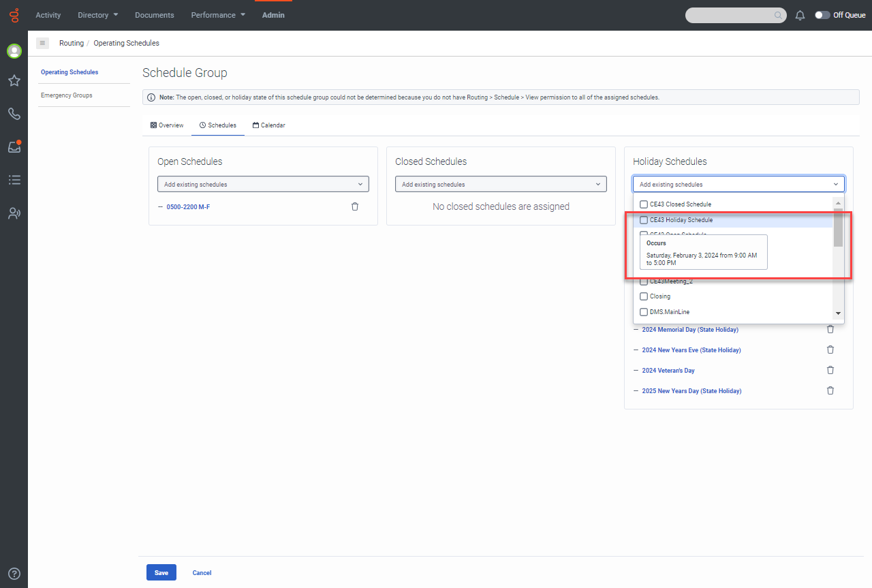Open the Inbox icon with notification dot

14,146
